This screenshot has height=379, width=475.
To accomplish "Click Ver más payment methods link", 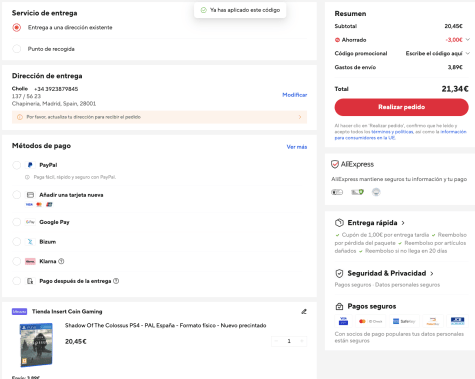I will click(x=297, y=147).
